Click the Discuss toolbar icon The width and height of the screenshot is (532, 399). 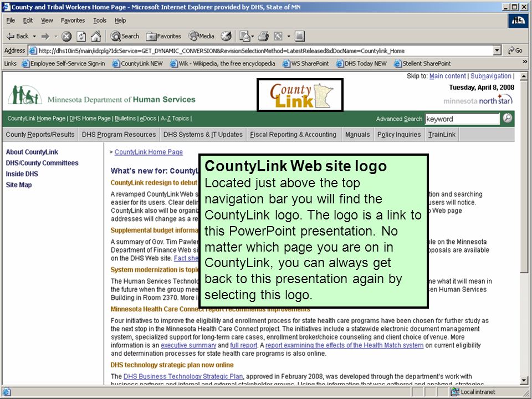click(300, 36)
